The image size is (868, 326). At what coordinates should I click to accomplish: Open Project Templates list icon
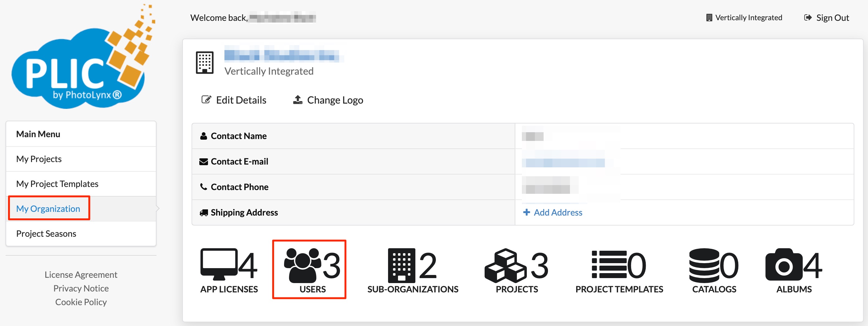(x=609, y=264)
